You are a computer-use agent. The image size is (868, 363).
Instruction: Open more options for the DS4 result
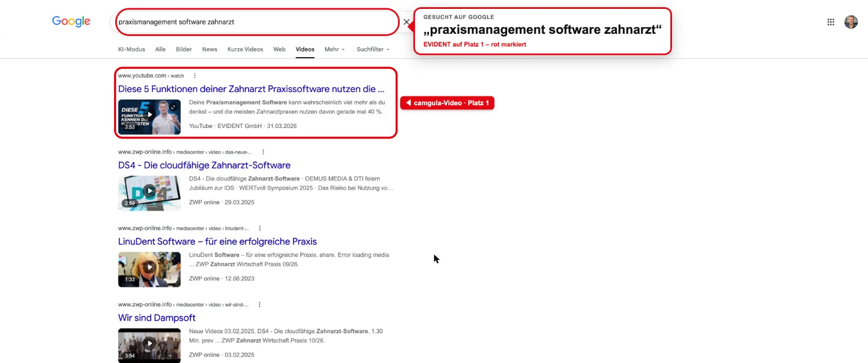coord(263,152)
